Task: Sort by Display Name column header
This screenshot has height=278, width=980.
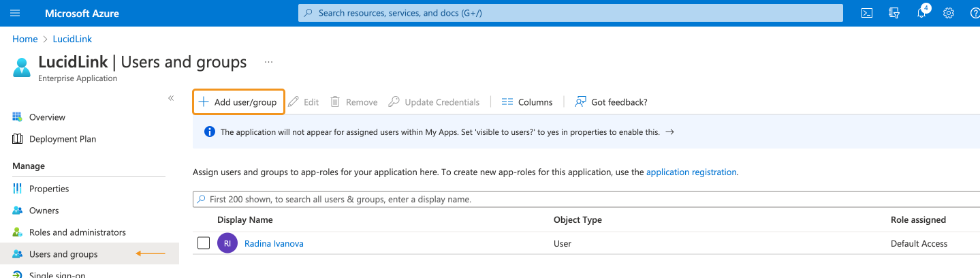Action: coord(245,219)
